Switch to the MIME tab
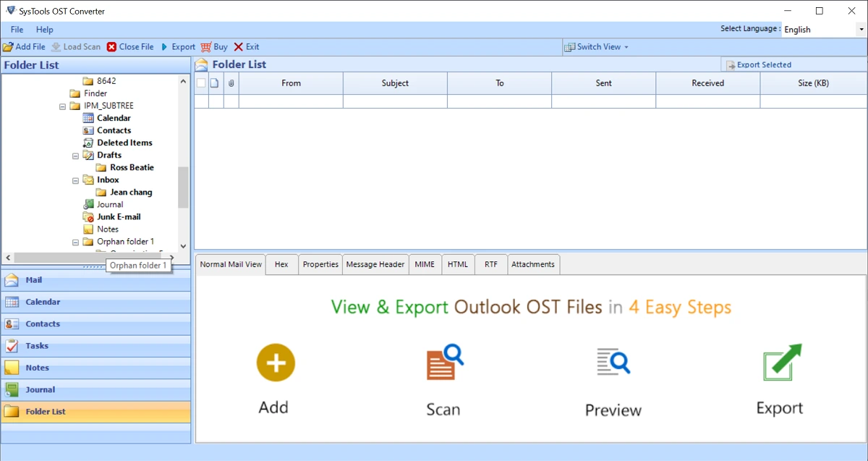 (x=425, y=265)
